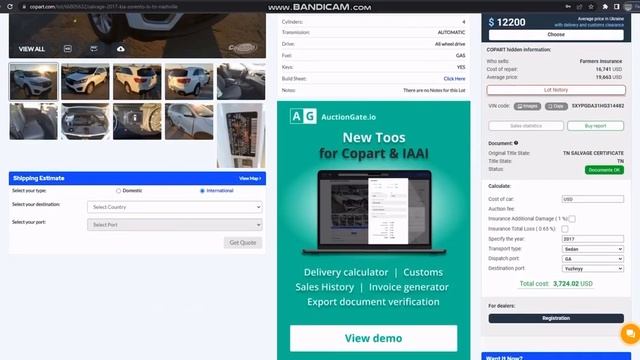Click the Total cost value 3,724.02 USD
The image size is (640, 360).
point(573,284)
